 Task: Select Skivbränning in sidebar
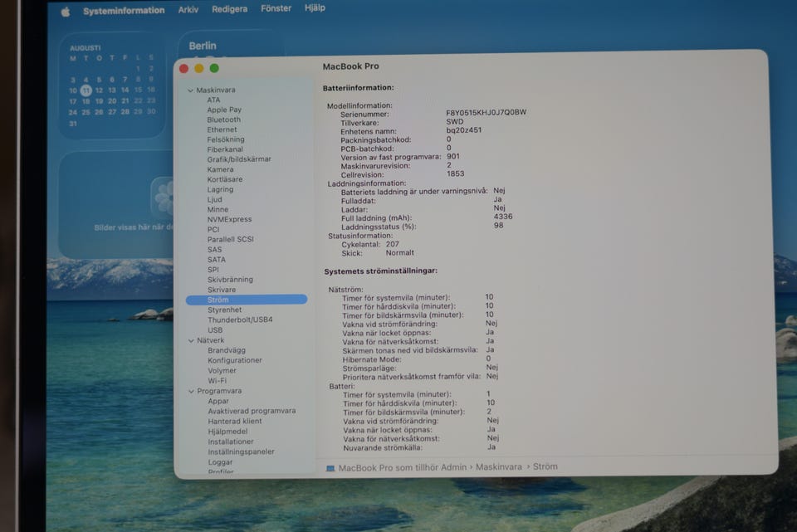[x=230, y=280]
